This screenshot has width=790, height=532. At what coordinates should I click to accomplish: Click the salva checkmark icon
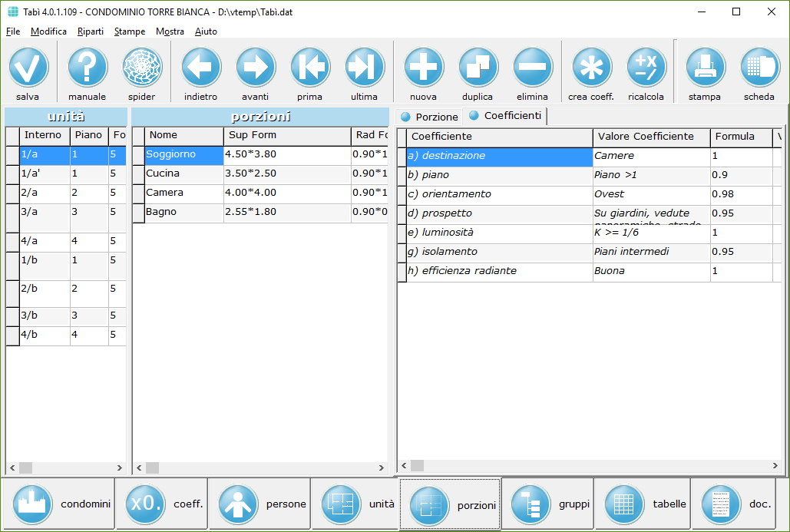tap(28, 68)
